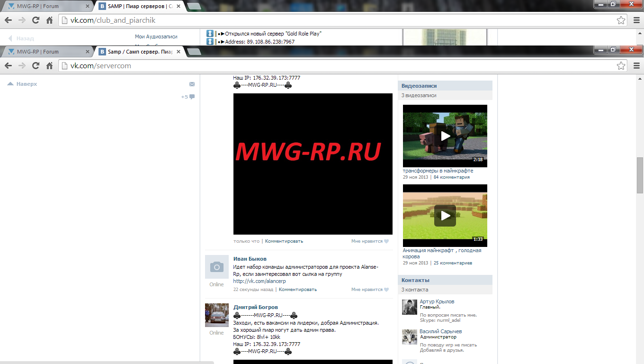Viewport: 644px width, 364px height.
Task: Open Артур Крылов's contact avatar
Action: tap(410, 307)
